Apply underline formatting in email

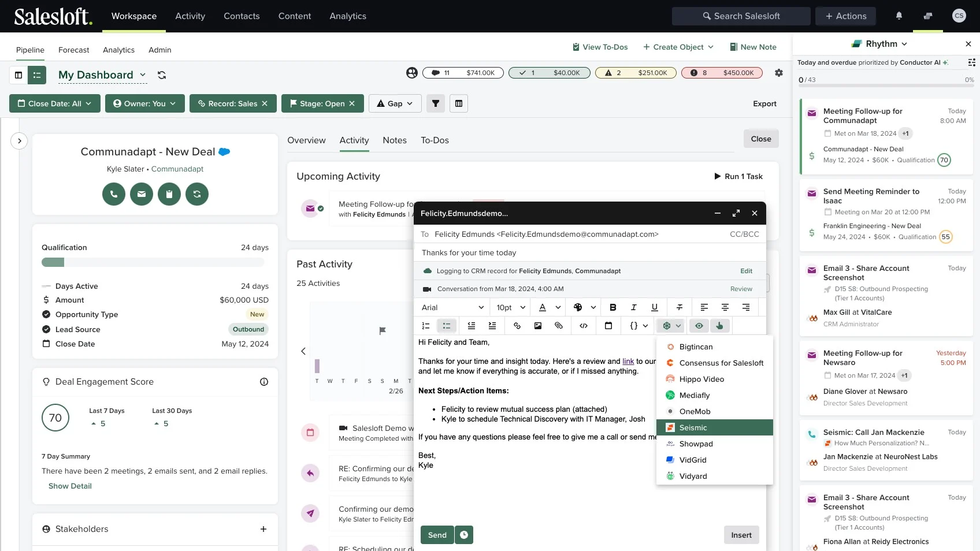pos(655,307)
